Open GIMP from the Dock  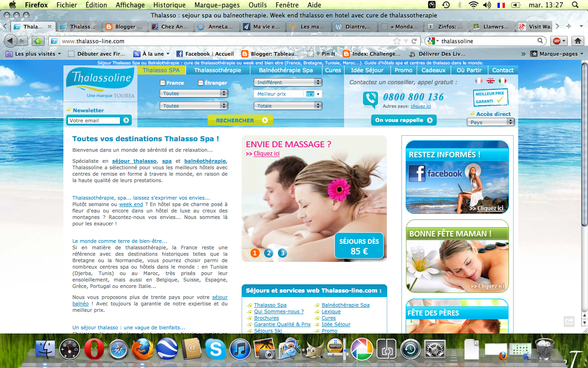[313, 350]
